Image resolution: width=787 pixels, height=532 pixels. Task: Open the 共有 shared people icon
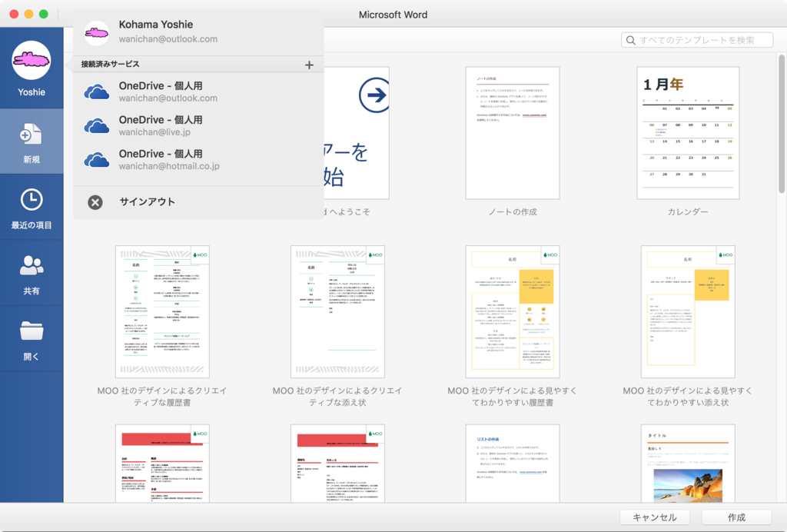coord(31,265)
